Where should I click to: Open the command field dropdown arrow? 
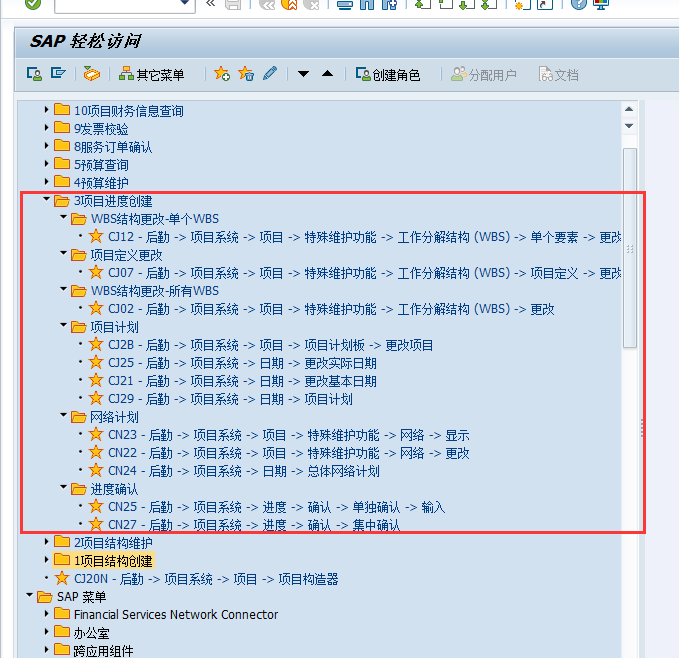185,3
